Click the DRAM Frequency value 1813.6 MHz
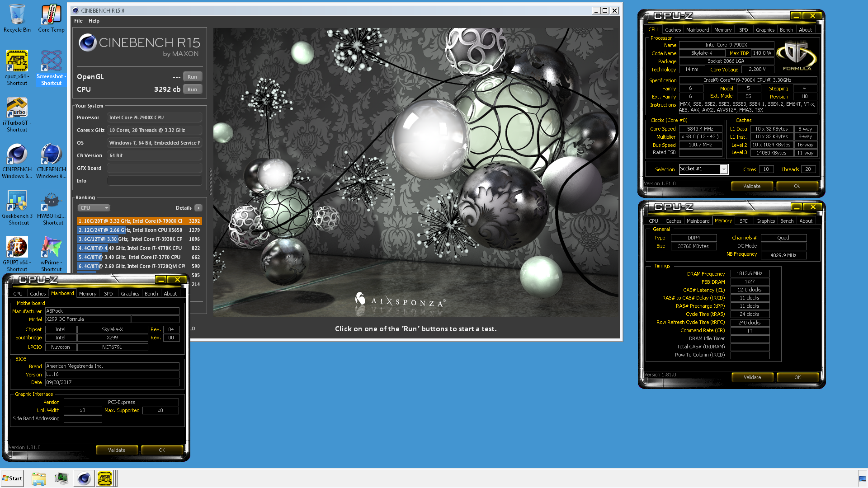The width and height of the screenshot is (868, 488). pos(750,273)
